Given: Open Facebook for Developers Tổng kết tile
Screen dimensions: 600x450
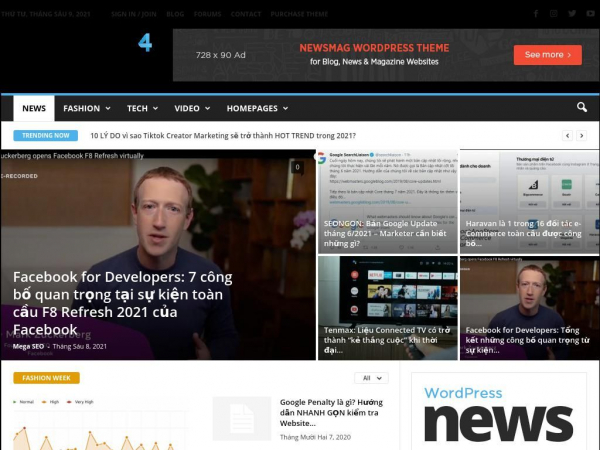Looking at the screenshot, I should pyautogui.click(x=530, y=308).
